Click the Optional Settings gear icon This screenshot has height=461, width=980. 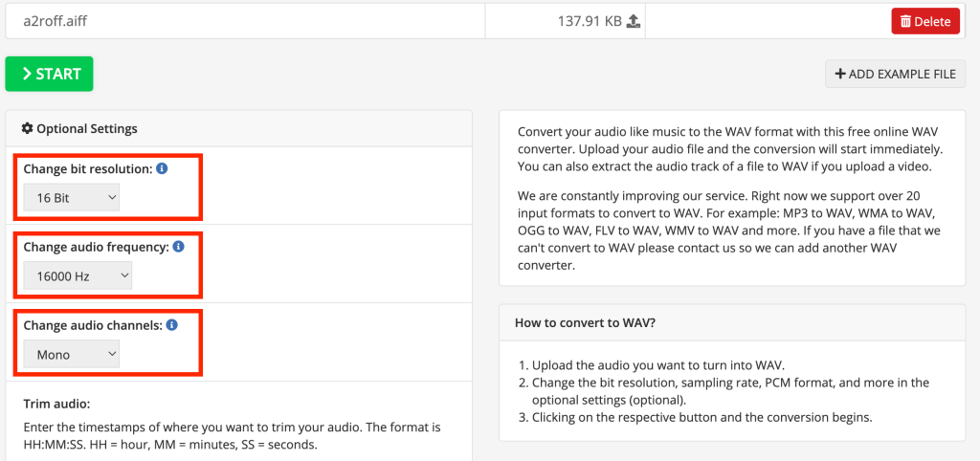tap(27, 128)
